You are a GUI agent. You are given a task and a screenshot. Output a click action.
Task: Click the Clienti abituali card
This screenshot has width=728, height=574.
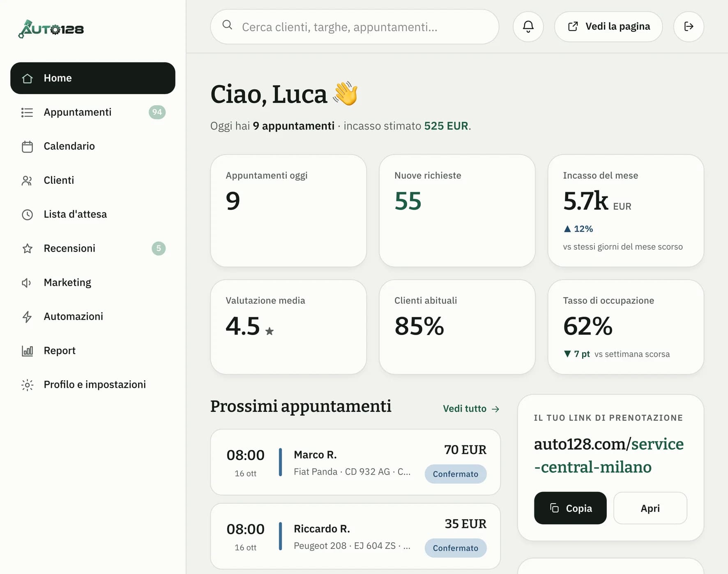pyautogui.click(x=457, y=327)
